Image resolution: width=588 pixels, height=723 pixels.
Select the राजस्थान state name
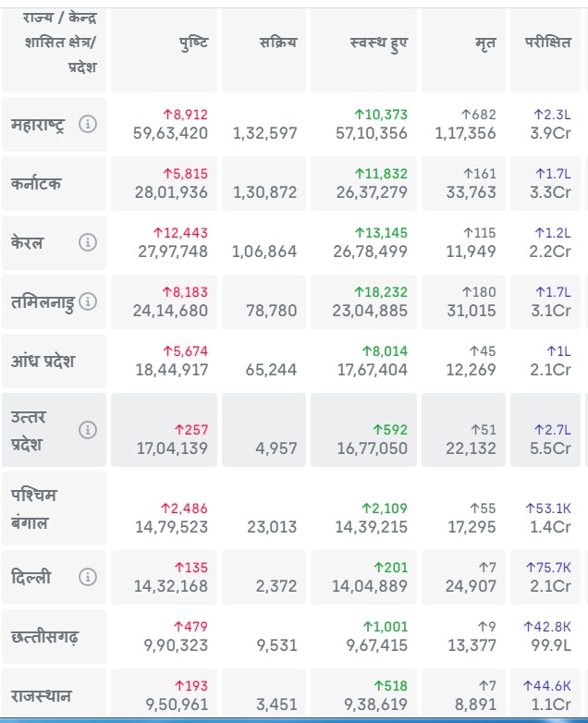[41, 695]
